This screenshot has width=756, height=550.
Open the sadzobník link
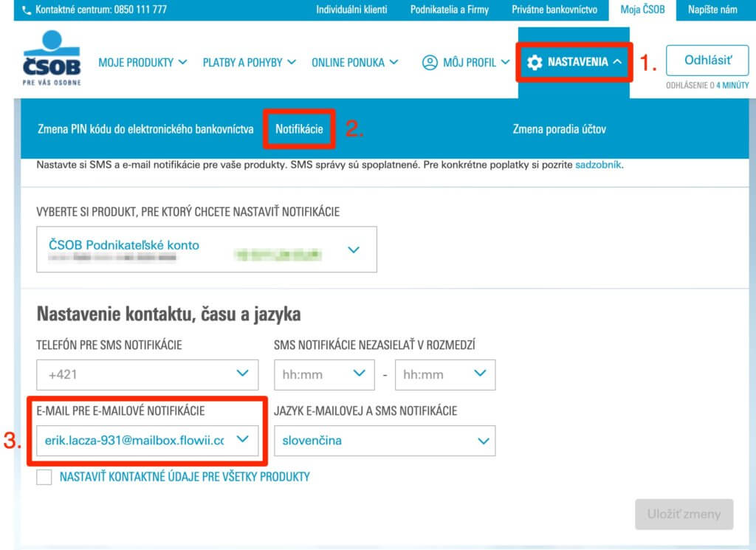[598, 165]
